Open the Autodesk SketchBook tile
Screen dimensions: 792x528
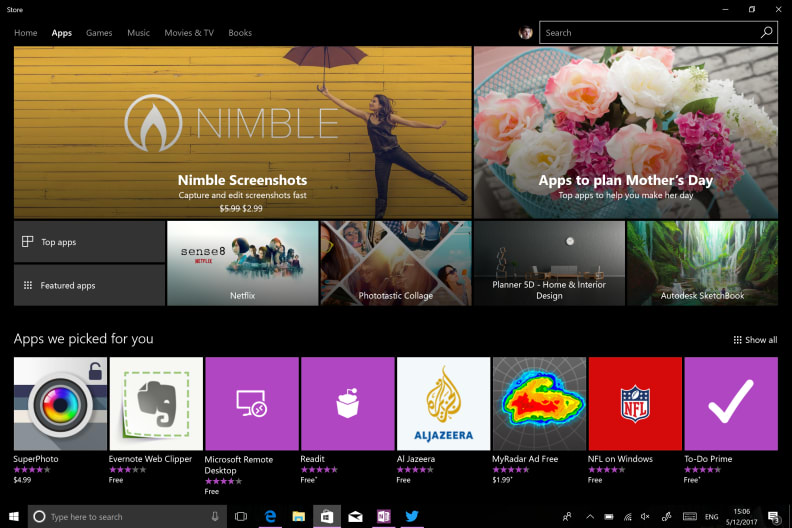[x=703, y=263]
